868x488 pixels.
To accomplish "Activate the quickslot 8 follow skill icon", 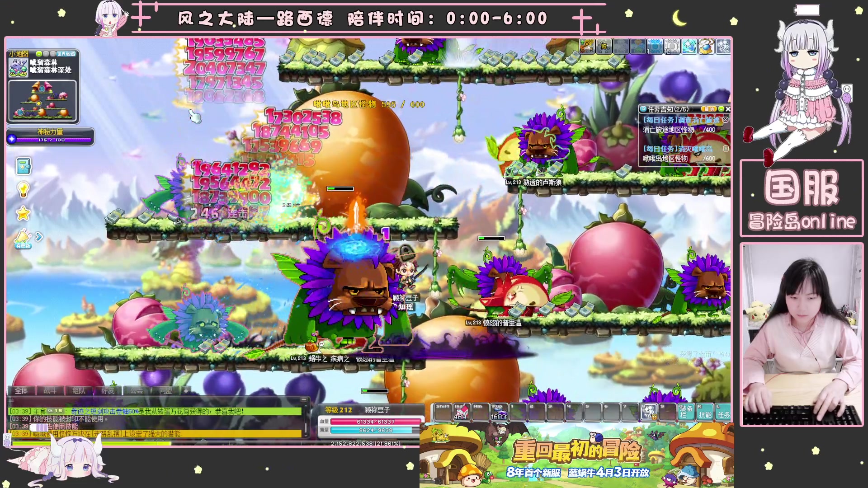I will [x=649, y=412].
